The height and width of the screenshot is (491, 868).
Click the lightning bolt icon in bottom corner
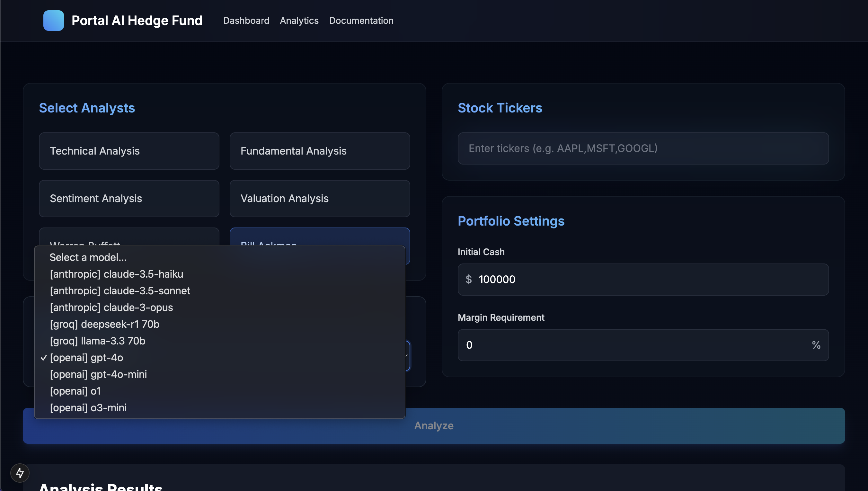20,473
